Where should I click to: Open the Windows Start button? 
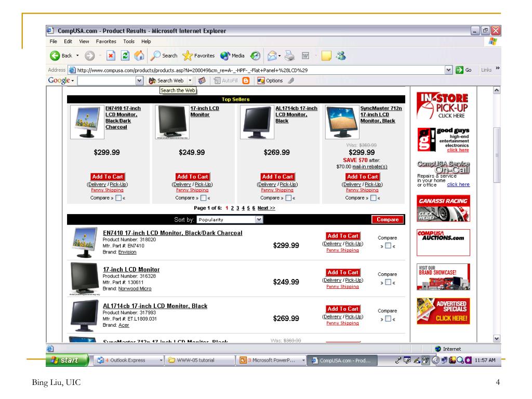point(67,360)
